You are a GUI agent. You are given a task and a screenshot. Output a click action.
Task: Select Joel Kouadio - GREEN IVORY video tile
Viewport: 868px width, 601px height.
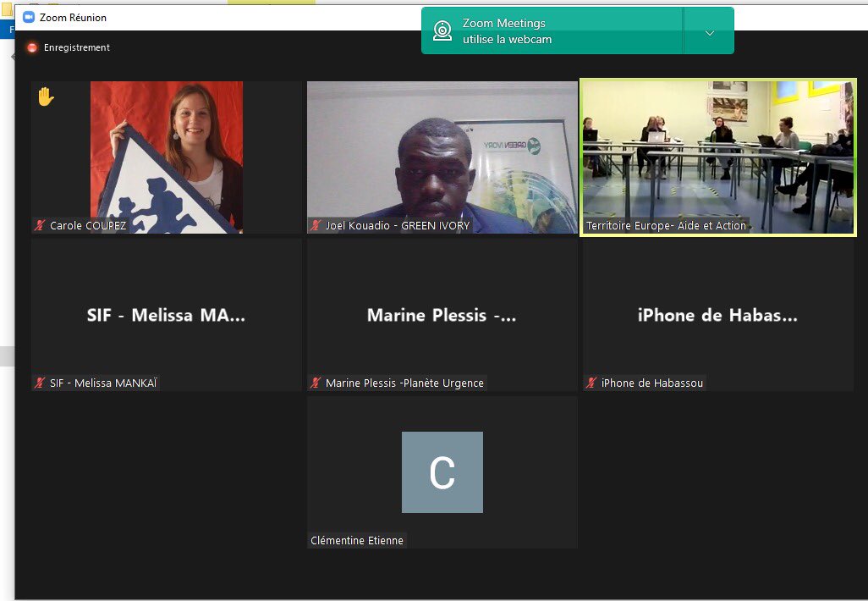[442, 157]
